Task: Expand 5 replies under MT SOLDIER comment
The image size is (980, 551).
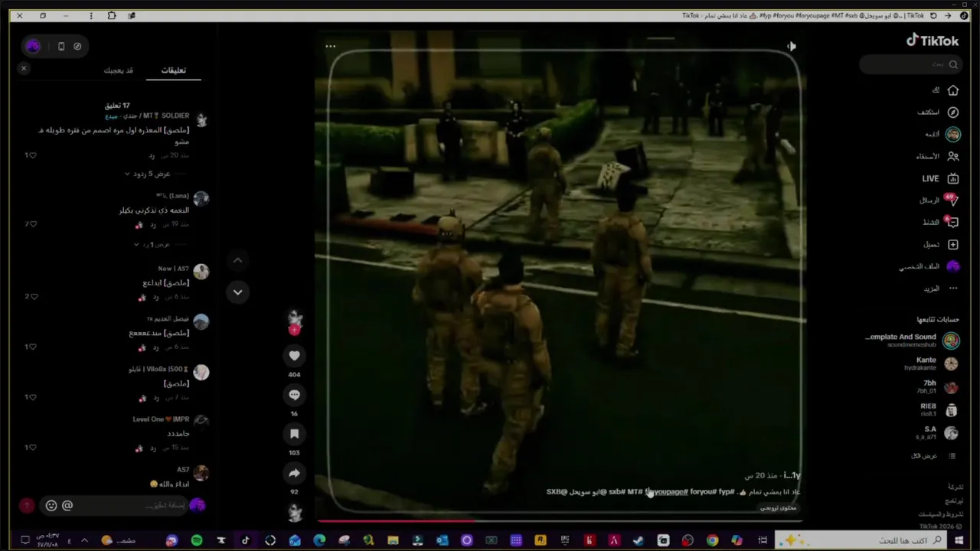Action: (x=148, y=174)
